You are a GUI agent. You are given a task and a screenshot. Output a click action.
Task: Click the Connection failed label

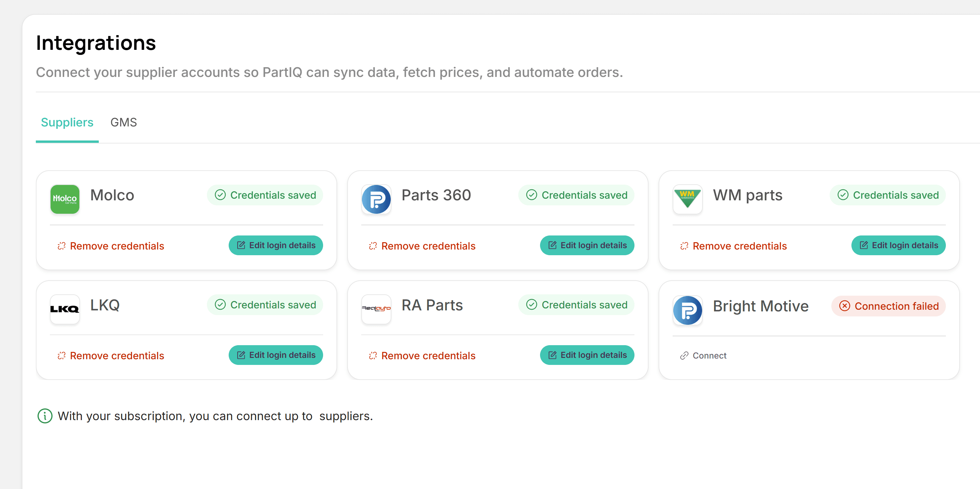[896, 306]
